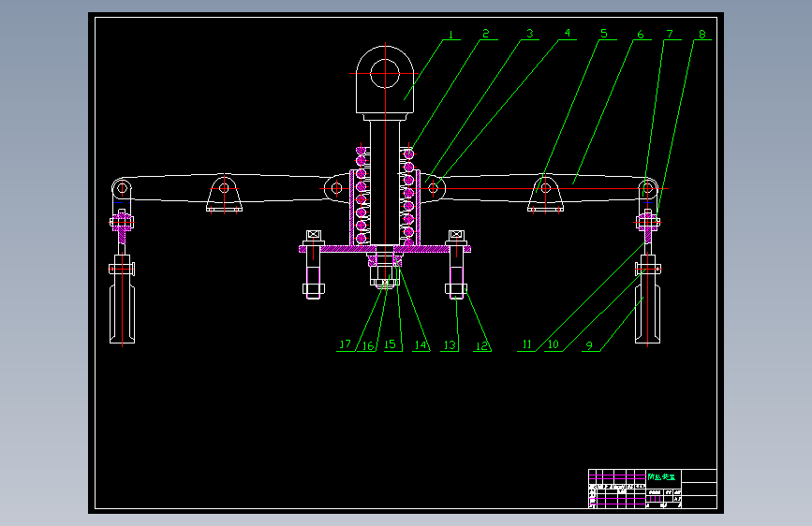Click part callout number 7

pyautogui.click(x=670, y=34)
